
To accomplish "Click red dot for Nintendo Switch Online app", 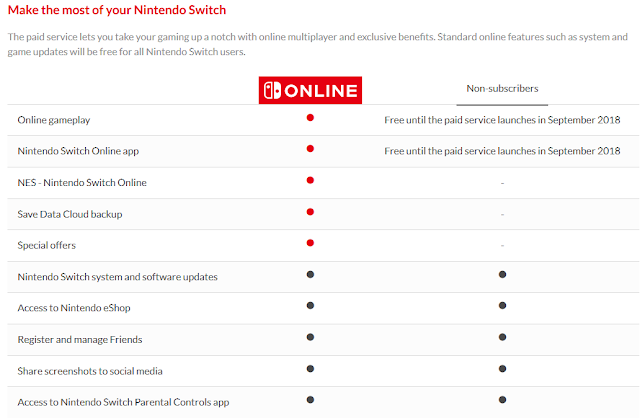I will pyautogui.click(x=310, y=149).
